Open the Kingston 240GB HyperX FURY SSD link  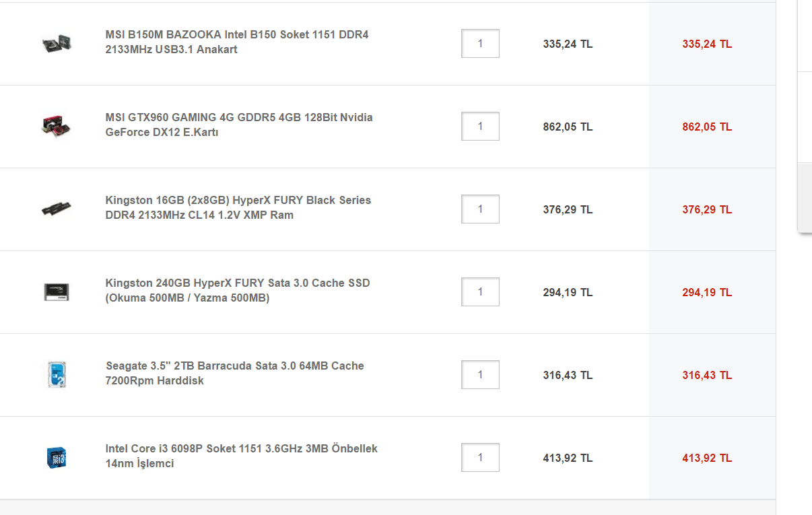[238, 290]
